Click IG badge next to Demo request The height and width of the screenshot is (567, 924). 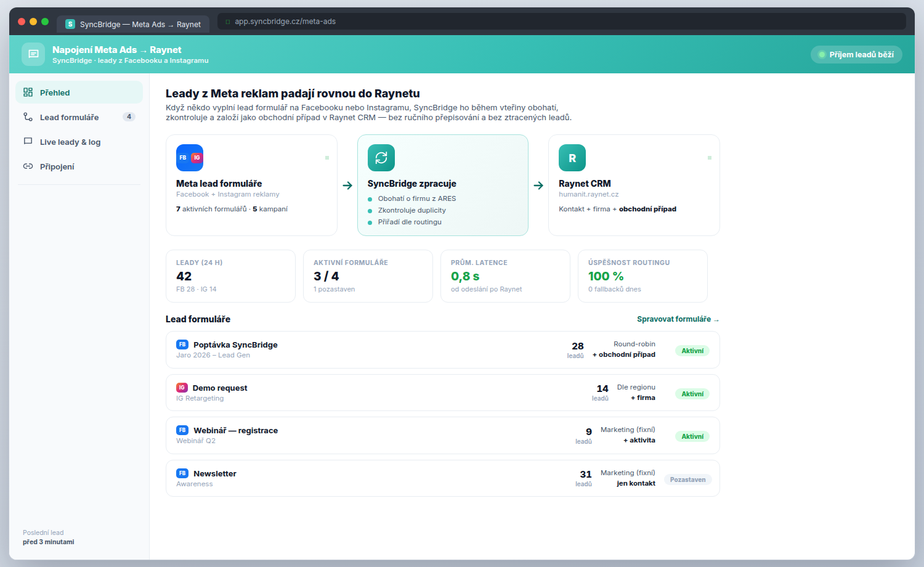(x=182, y=388)
